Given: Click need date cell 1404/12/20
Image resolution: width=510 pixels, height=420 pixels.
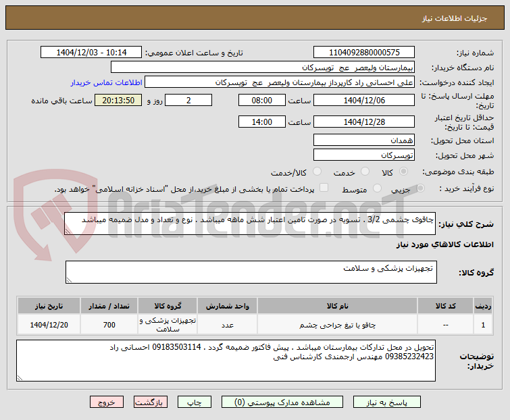Looking at the screenshot, I should 49,325.
